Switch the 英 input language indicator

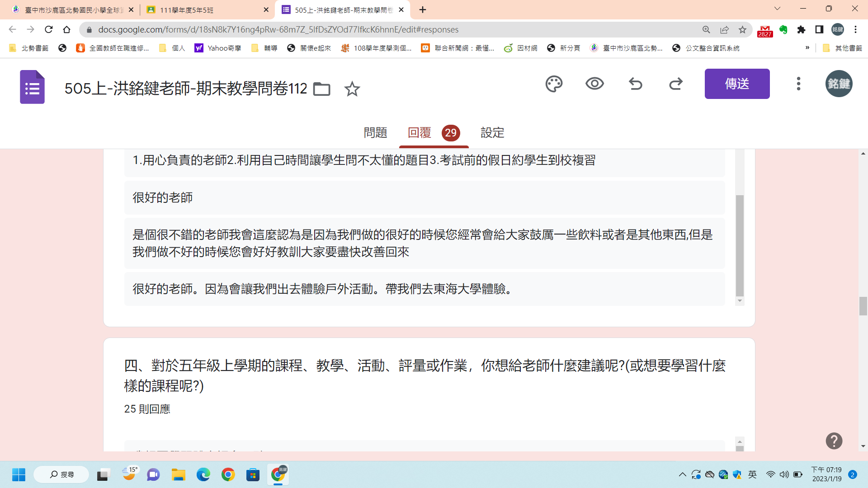click(752, 474)
